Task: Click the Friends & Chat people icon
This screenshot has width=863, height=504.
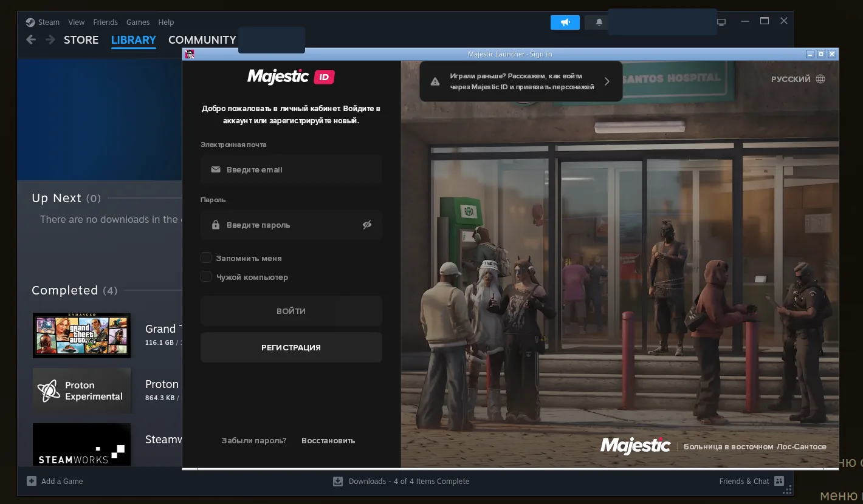Action: tap(779, 481)
